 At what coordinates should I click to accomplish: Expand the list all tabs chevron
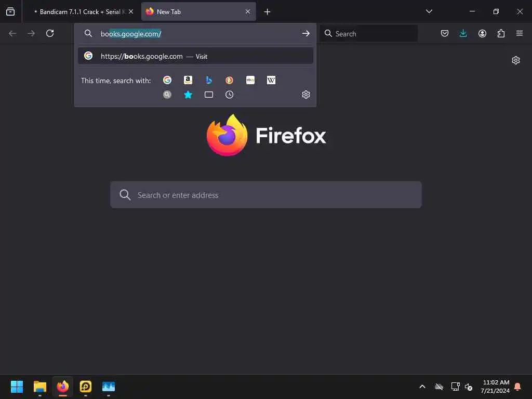coord(429,11)
